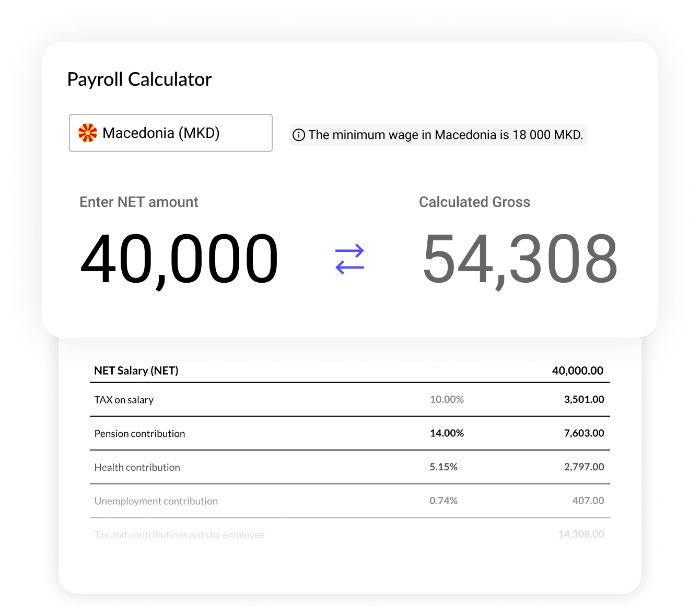This screenshot has height=614, width=700.
Task: Click the Pension contribution row label
Action: pyautogui.click(x=139, y=434)
